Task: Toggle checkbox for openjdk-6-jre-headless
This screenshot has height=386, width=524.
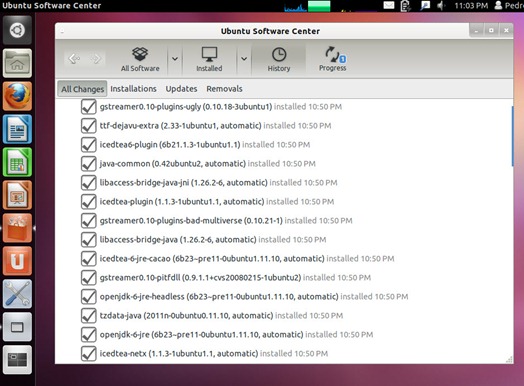Action: coord(89,297)
